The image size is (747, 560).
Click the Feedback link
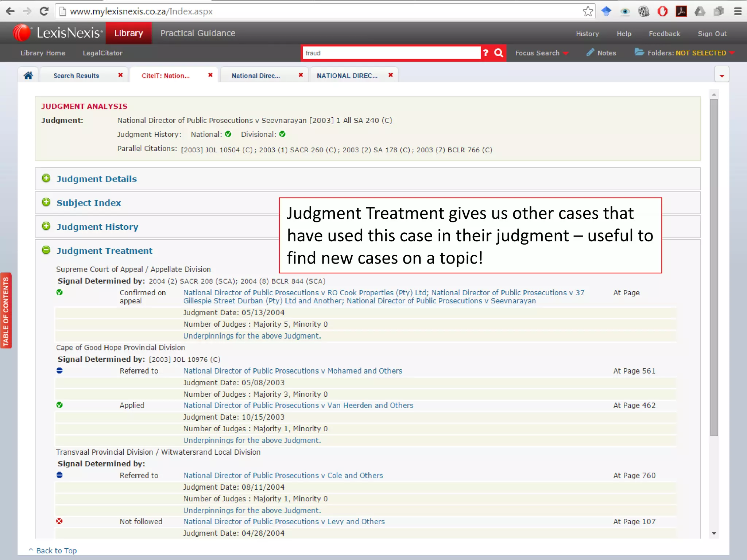tap(664, 34)
